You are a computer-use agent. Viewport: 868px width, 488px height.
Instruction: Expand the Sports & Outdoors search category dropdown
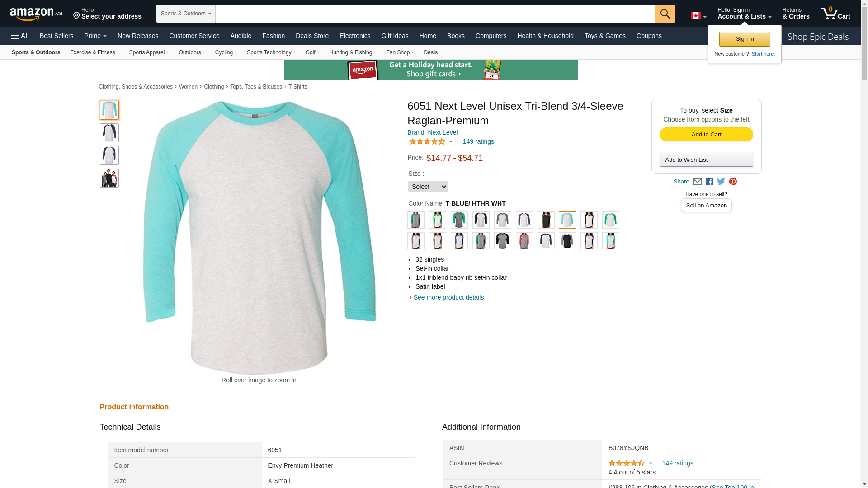(x=186, y=14)
